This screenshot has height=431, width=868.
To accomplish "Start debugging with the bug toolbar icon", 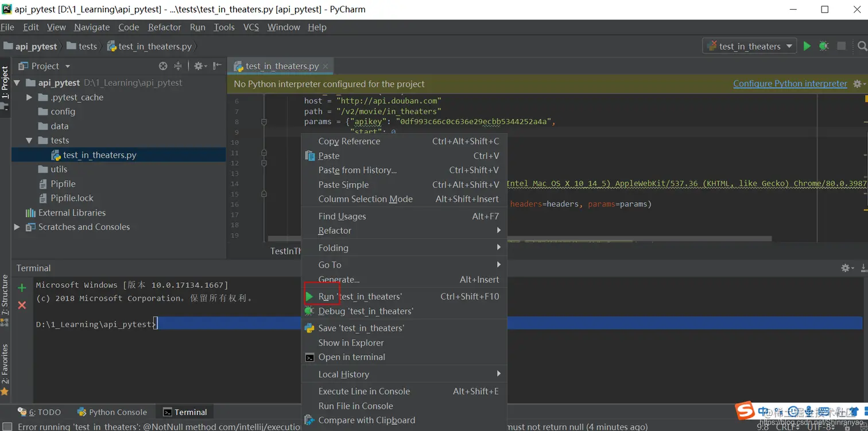I will pos(824,46).
